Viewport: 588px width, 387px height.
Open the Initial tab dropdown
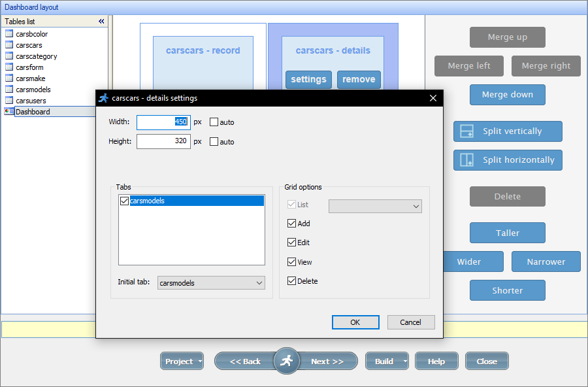[260, 282]
